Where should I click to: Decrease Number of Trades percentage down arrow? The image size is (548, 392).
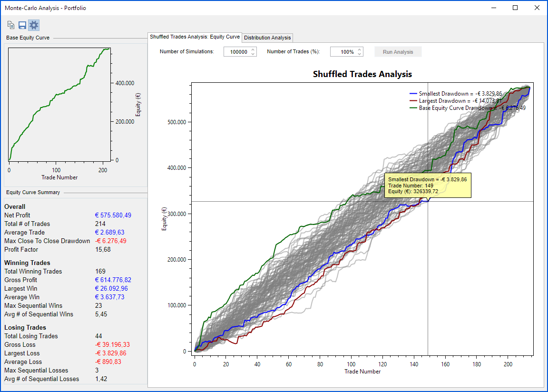(x=360, y=54)
